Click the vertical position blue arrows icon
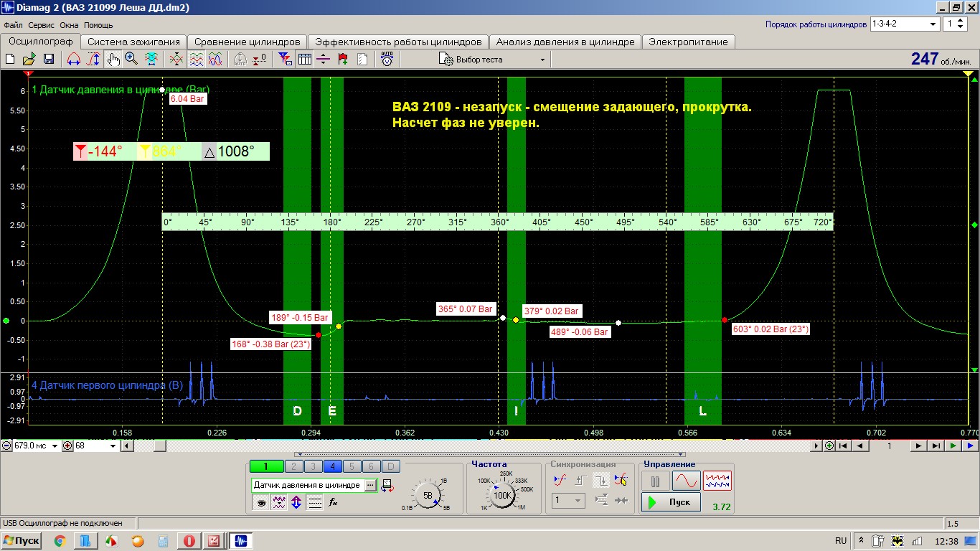980x551 pixels. click(296, 503)
